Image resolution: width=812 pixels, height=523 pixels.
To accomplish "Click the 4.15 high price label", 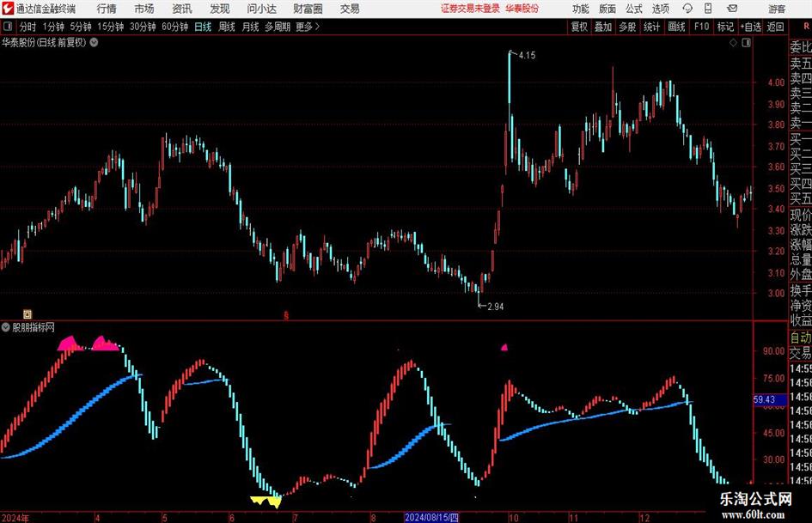I will (x=528, y=55).
